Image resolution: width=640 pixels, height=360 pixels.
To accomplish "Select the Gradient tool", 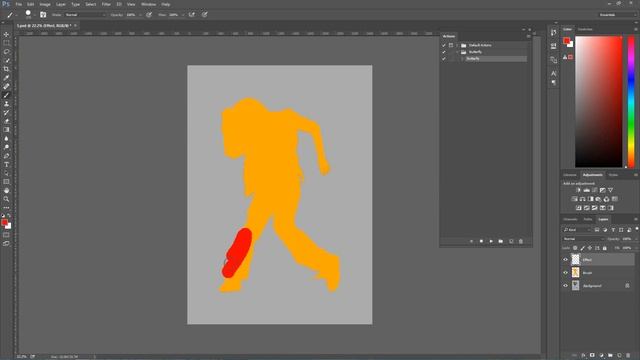I will (6, 130).
